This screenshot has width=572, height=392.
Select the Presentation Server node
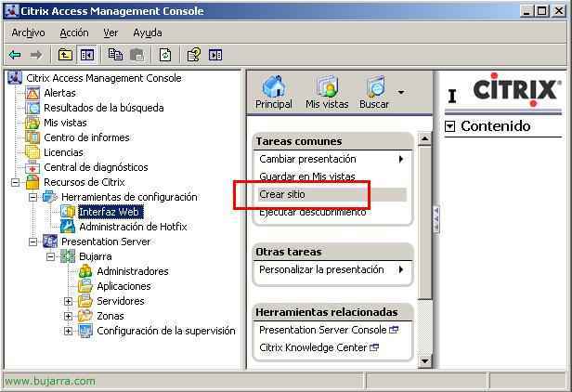point(106,242)
